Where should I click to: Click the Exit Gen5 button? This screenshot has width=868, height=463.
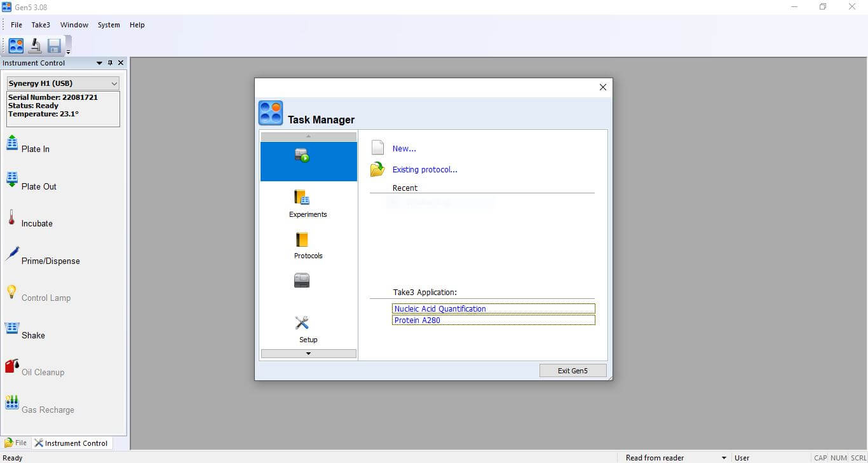click(573, 370)
